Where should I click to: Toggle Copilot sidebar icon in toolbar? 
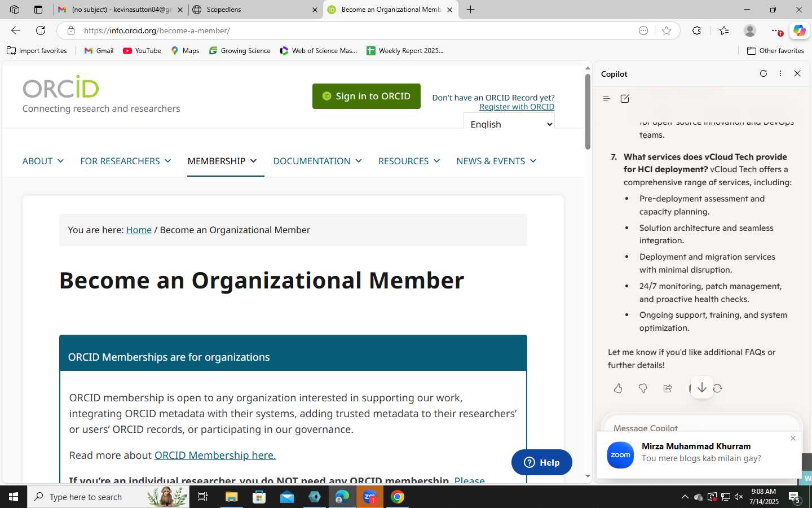point(799,30)
